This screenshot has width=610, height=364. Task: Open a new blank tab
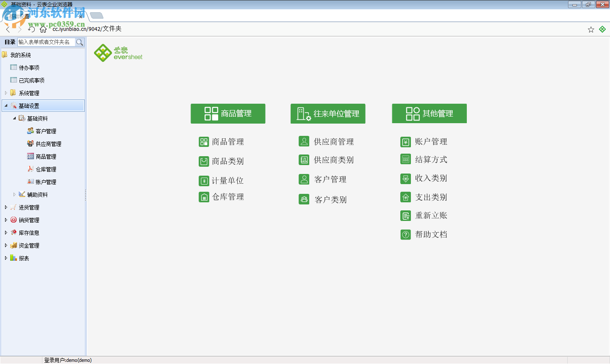click(x=97, y=16)
